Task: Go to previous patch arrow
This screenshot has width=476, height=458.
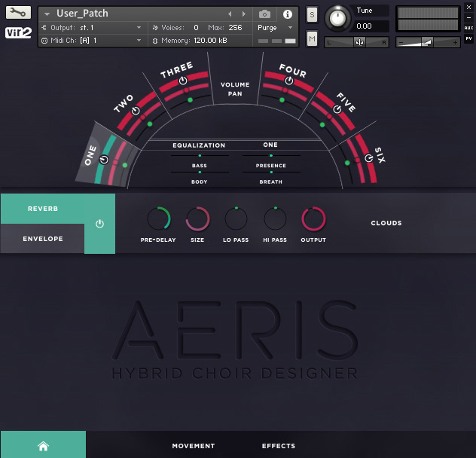Action: [x=230, y=14]
